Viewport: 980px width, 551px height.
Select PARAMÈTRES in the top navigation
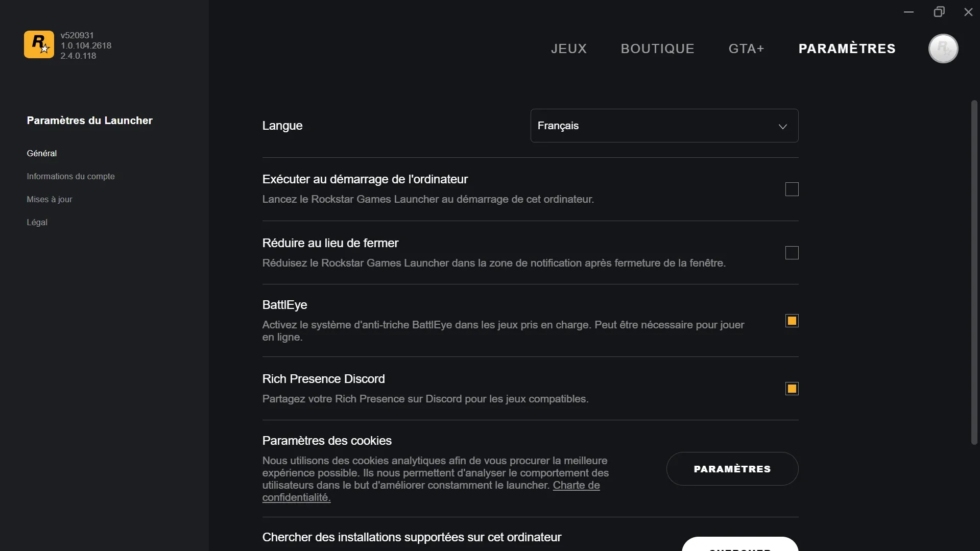click(x=846, y=48)
